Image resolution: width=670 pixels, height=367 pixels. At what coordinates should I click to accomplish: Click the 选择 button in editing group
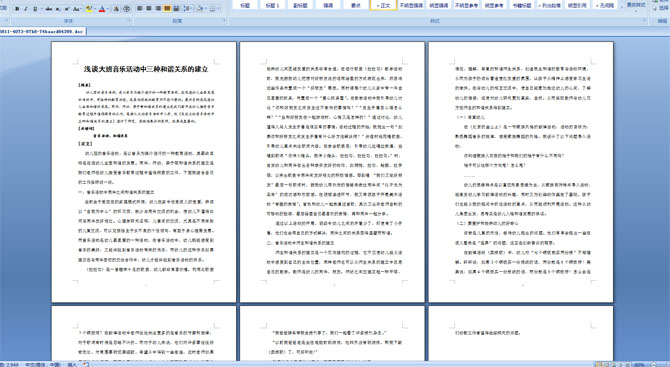point(661,8)
